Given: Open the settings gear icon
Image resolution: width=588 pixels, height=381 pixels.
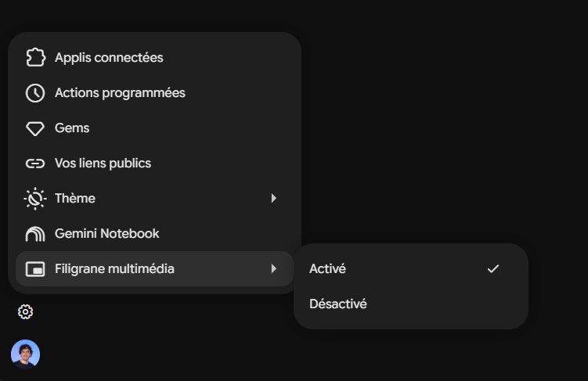Looking at the screenshot, I should (x=26, y=311).
